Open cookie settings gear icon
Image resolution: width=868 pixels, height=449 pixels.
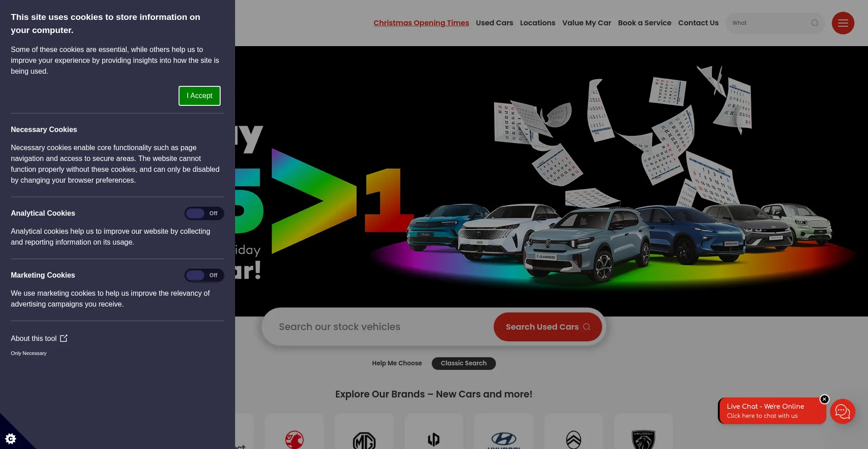click(x=10, y=438)
